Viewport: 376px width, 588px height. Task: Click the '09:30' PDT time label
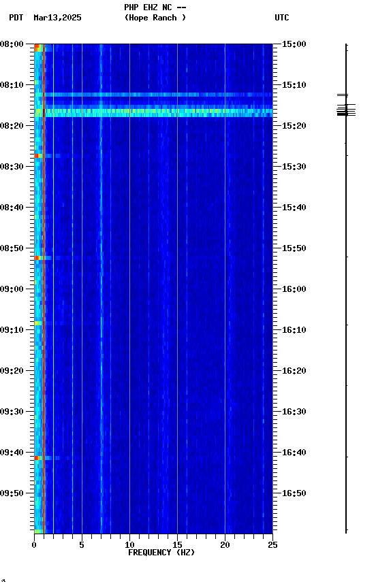click(x=12, y=412)
